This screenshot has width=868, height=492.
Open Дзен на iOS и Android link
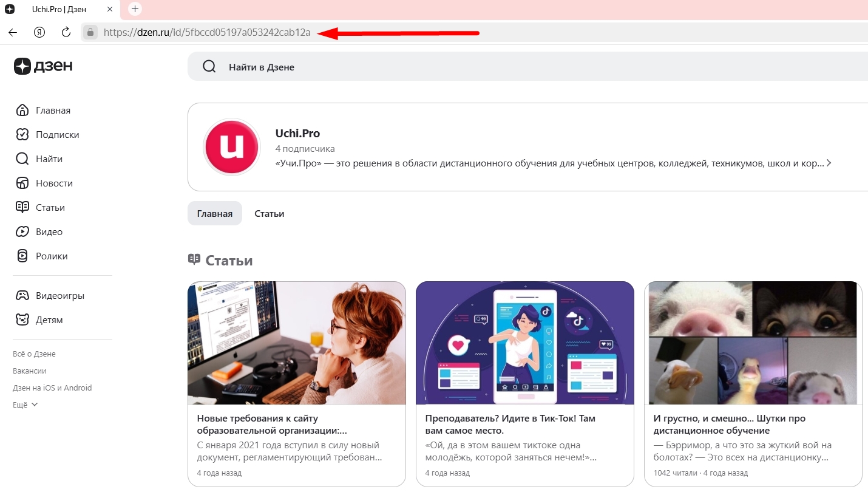point(52,388)
